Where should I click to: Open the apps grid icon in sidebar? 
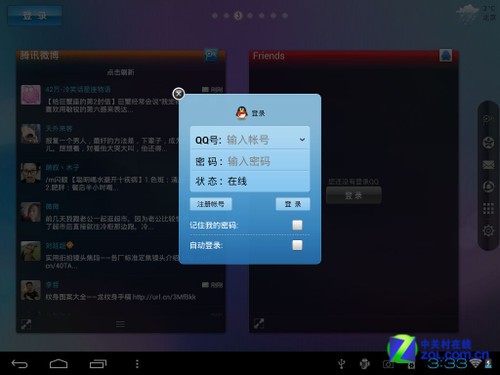coord(488,208)
